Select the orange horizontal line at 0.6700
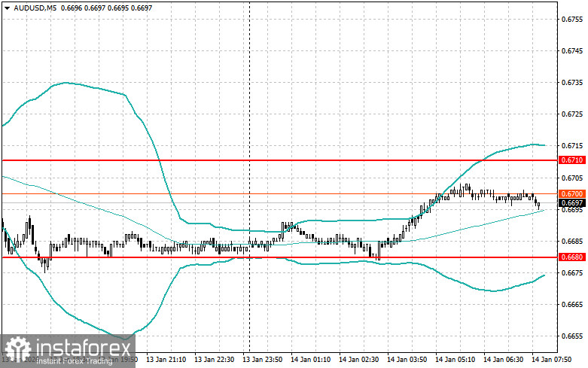Viewport: 588px width, 368px height. point(280,193)
